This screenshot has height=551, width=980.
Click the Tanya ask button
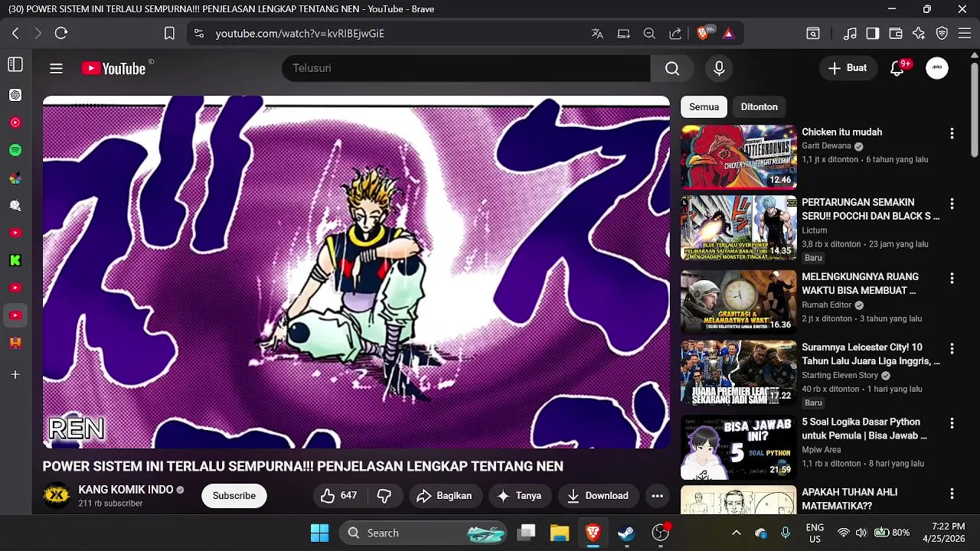click(520, 496)
